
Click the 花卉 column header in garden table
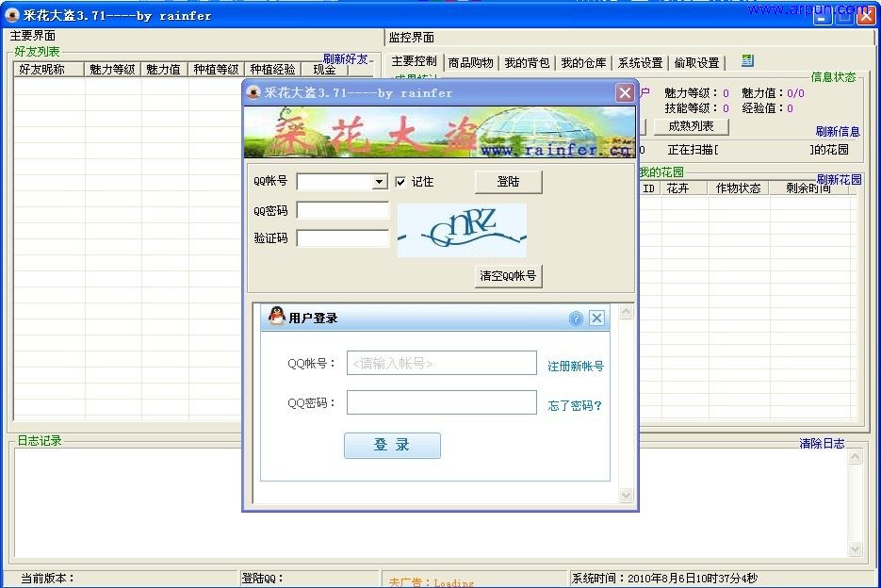[684, 188]
